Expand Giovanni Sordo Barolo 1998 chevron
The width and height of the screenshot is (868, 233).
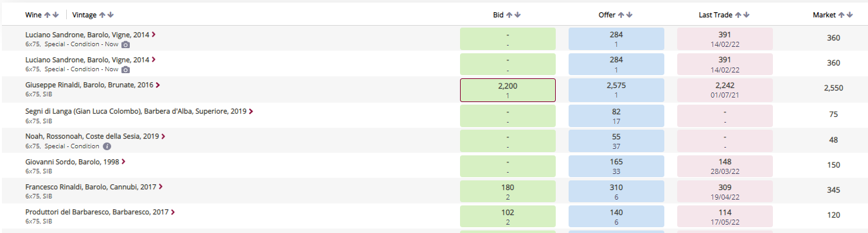(123, 162)
